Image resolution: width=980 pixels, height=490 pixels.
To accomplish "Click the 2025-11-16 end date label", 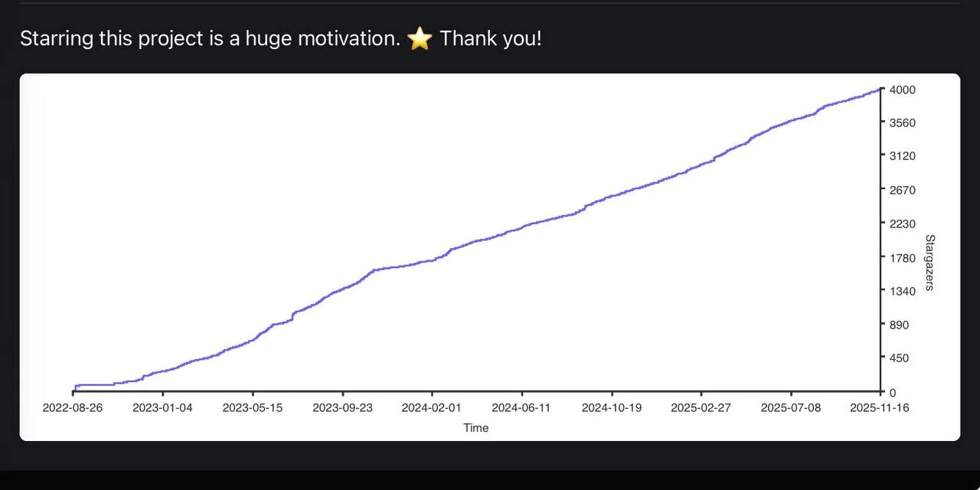I will tap(880, 407).
